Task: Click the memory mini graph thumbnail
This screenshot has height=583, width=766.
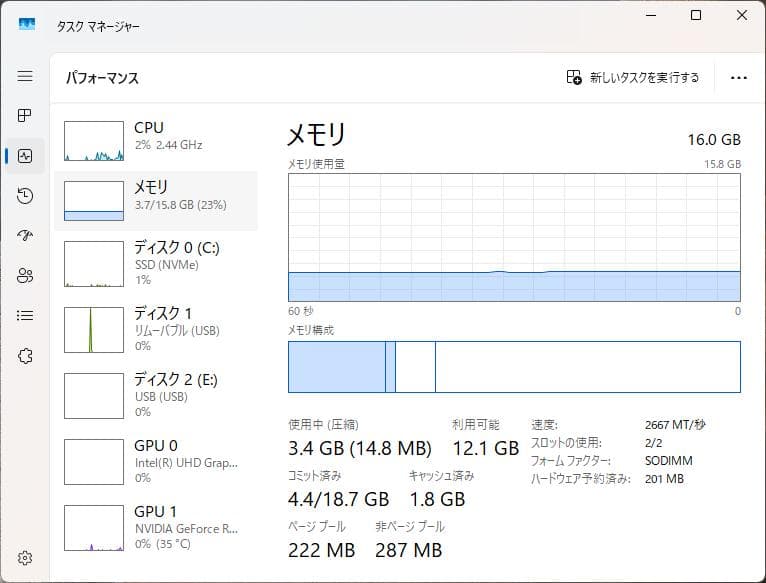Action: [94, 201]
